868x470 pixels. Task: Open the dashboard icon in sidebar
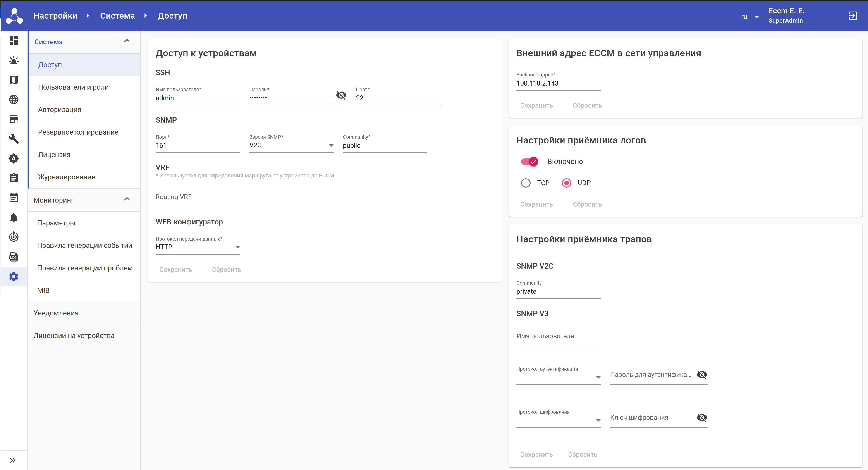pyautogui.click(x=14, y=41)
